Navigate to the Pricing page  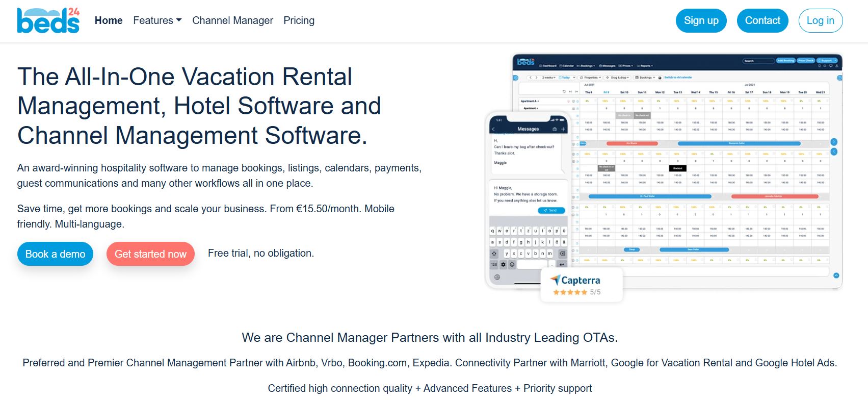point(299,20)
